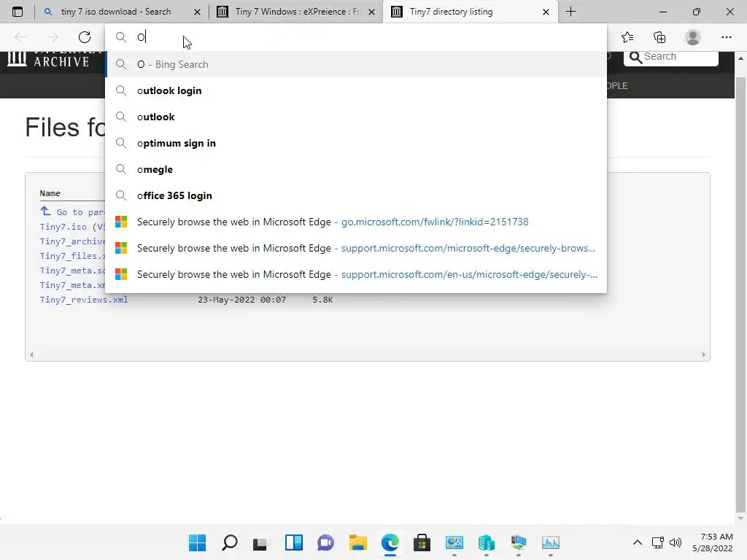Open the Windows Start menu
This screenshot has height=560, width=747.
pos(197,542)
